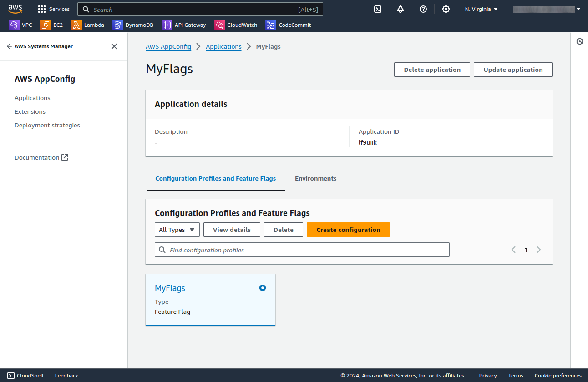
Task: Open the MyFlags feature flag card title
Action: pyautogui.click(x=170, y=288)
